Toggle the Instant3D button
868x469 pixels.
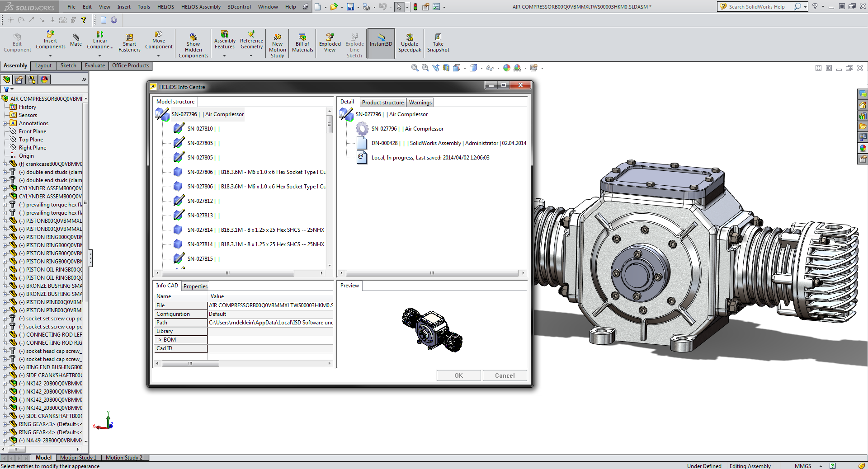tap(381, 43)
